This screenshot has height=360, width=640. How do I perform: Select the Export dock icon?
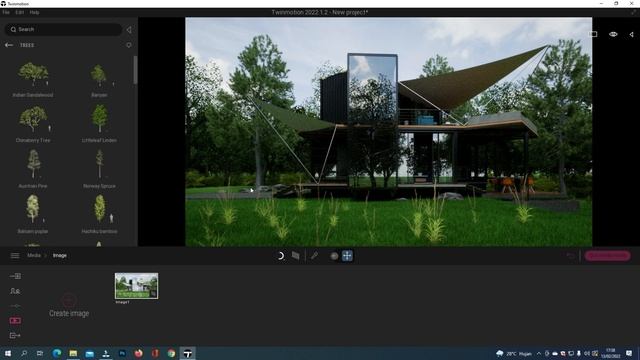[15, 335]
